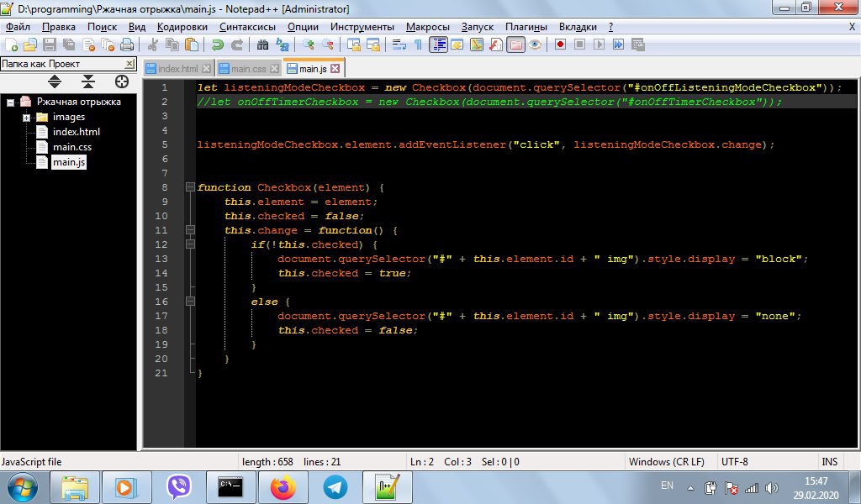Switch to the main.css tab
Image resolution: width=861 pixels, height=504 pixels.
(x=249, y=69)
